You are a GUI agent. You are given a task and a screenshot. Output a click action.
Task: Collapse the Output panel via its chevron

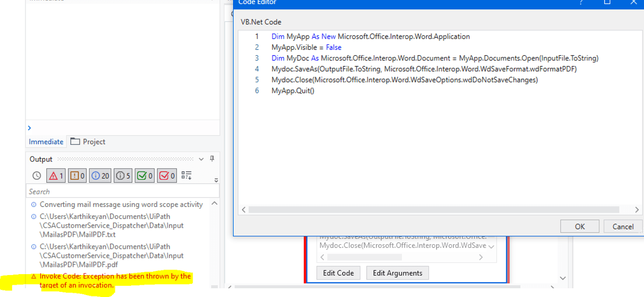click(x=201, y=159)
